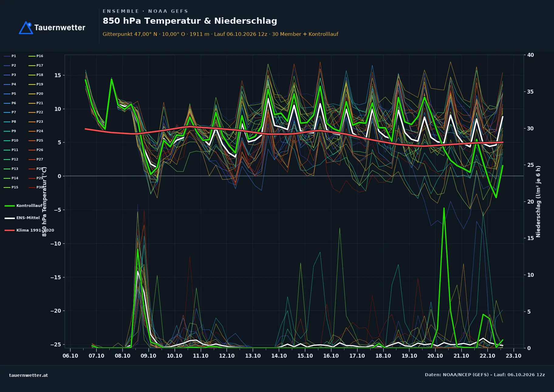Click the 35 tick on the precipitation axis
This screenshot has height=392, width=554.
[x=531, y=92]
